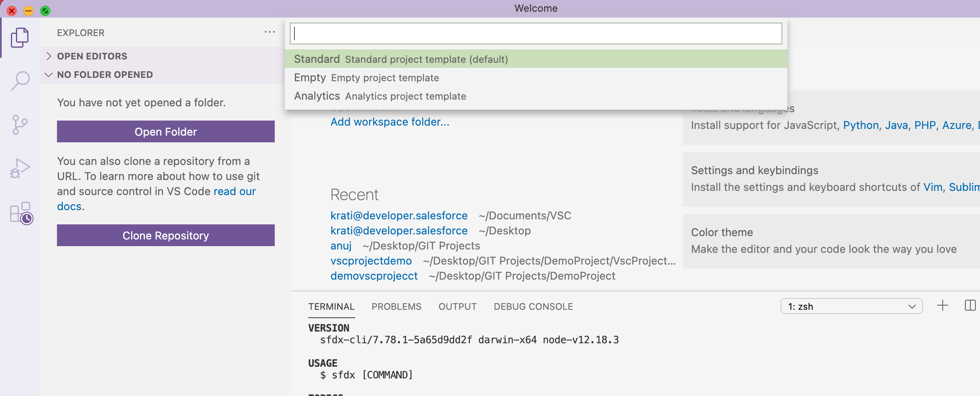Open the zsh terminal selector dropdown
Viewport: 980px width, 396px height.
coord(851,306)
